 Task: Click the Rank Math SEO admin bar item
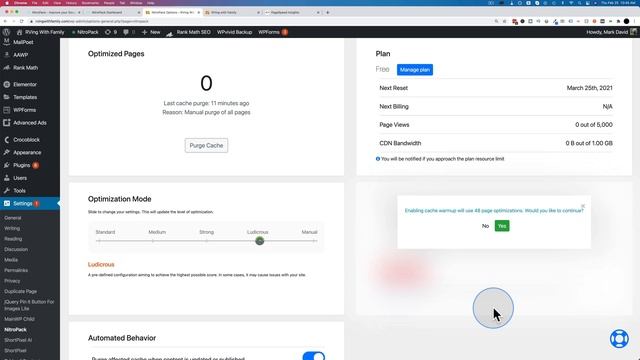pyautogui.click(x=189, y=32)
